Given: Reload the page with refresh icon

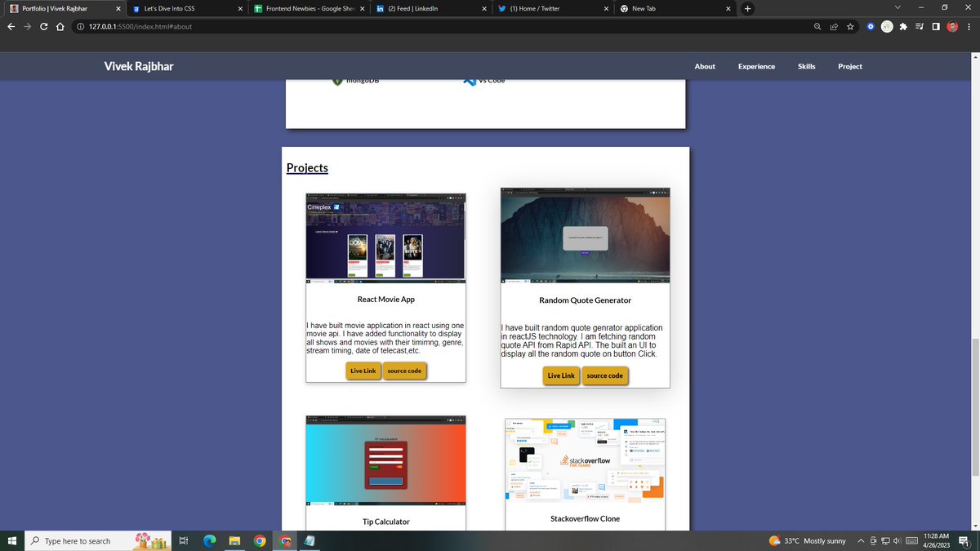Looking at the screenshot, I should tap(43, 26).
